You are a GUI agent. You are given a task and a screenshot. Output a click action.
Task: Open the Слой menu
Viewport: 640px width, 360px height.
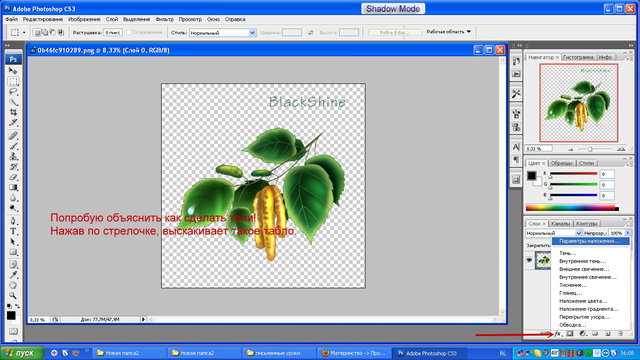(112, 19)
